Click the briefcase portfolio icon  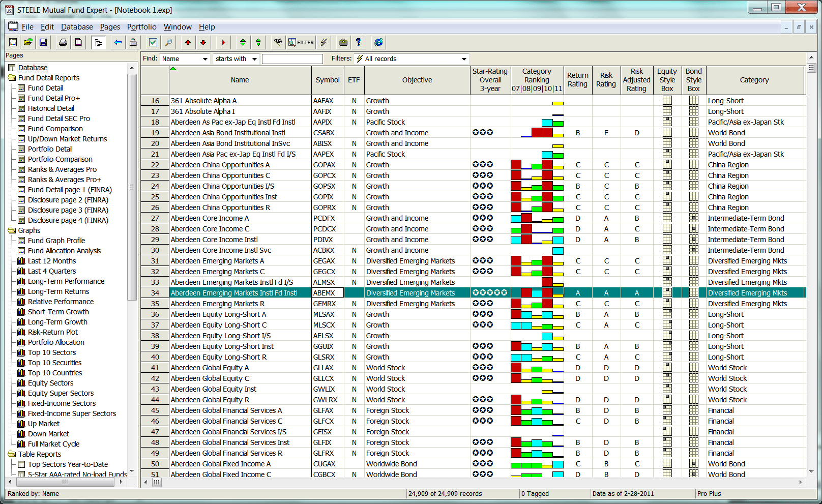[x=343, y=42]
